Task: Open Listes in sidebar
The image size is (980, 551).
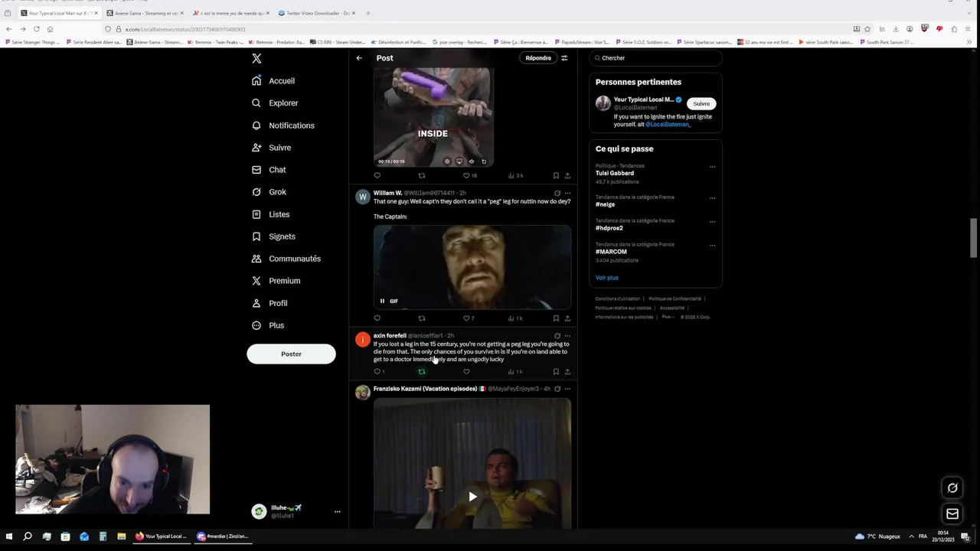Action: click(270, 214)
